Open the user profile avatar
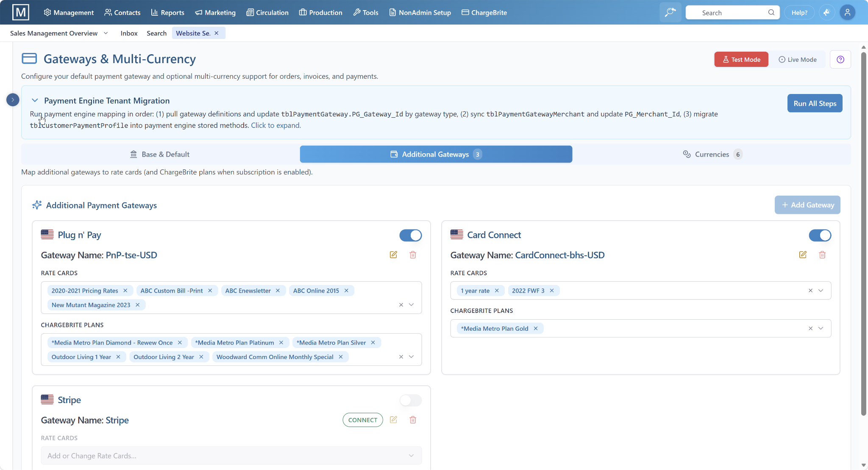 pyautogui.click(x=847, y=12)
